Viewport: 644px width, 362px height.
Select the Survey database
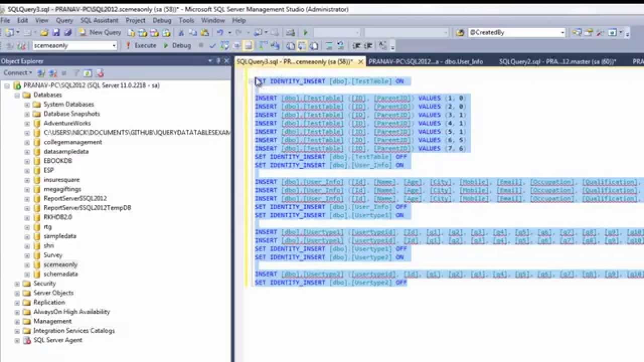53,255
